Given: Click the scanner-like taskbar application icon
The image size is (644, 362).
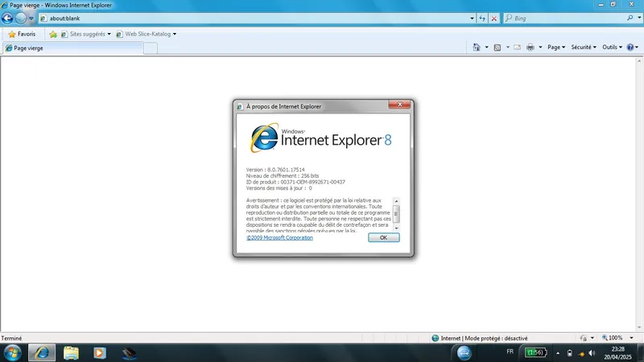Looking at the screenshot, I should [x=129, y=353].
